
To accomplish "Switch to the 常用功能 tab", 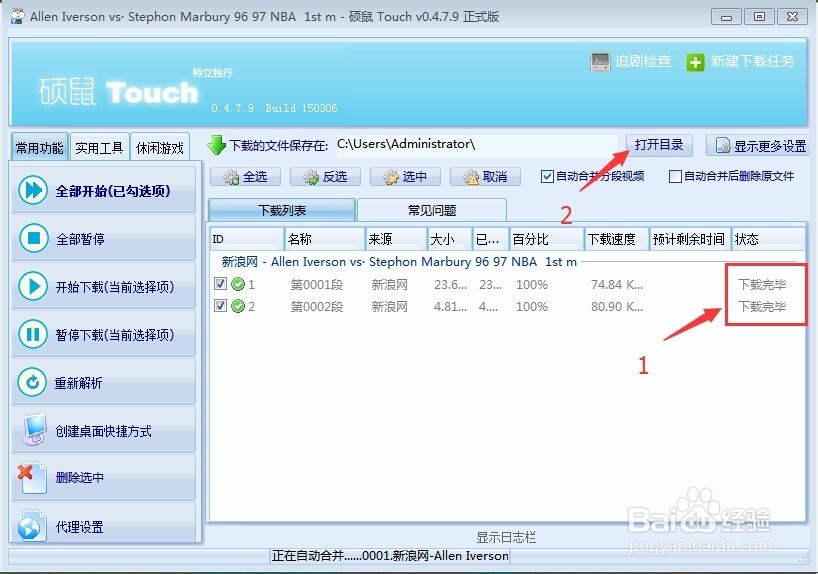I will coord(40,148).
